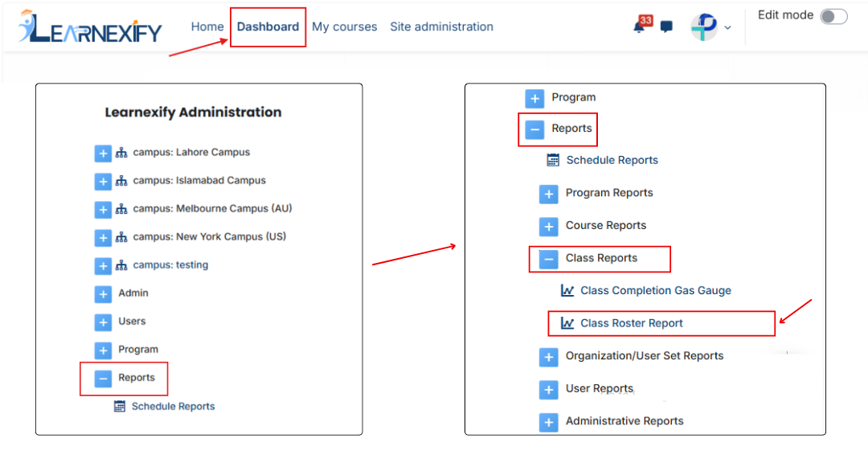Viewport: 868px width, 455px height.
Task: Open Schedule Reports link in left panel
Action: [x=174, y=406]
